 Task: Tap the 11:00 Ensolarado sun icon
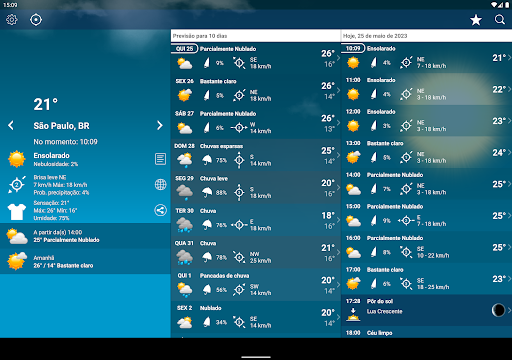[x=353, y=94]
